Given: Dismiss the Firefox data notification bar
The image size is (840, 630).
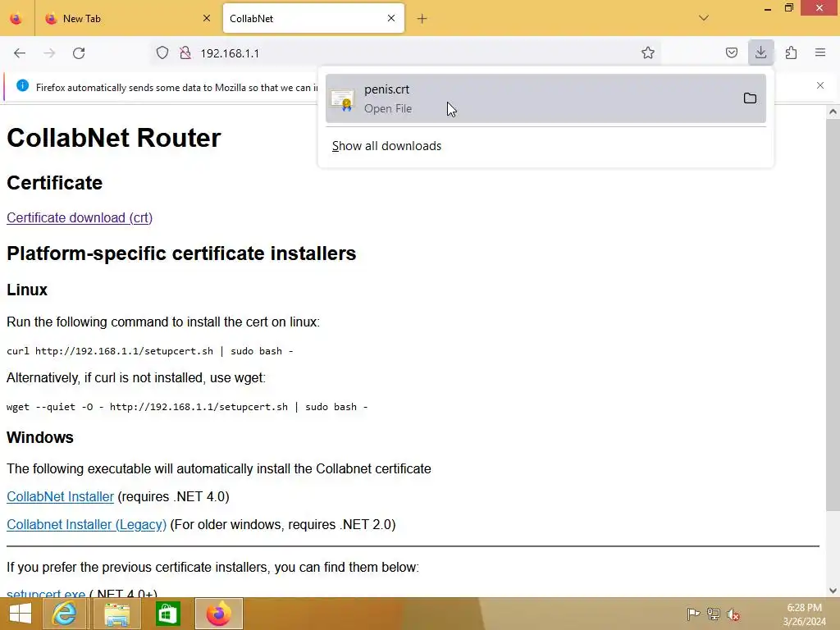Looking at the screenshot, I should pos(820,85).
